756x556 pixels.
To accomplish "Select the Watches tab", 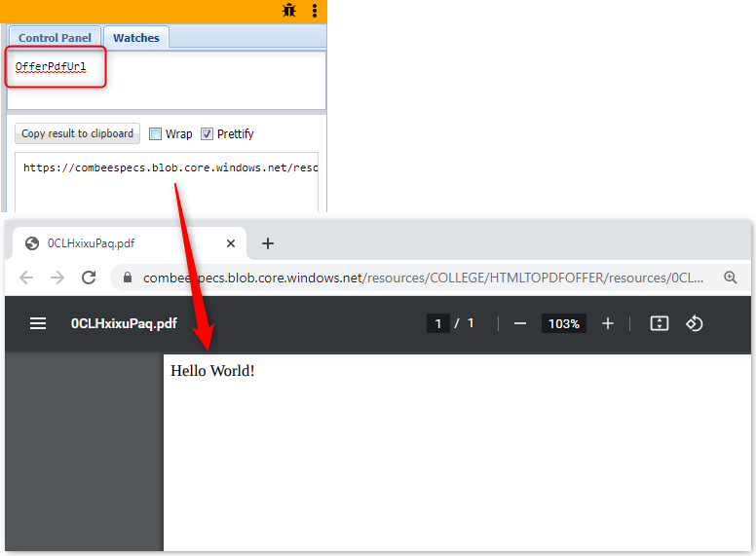I will [136, 38].
